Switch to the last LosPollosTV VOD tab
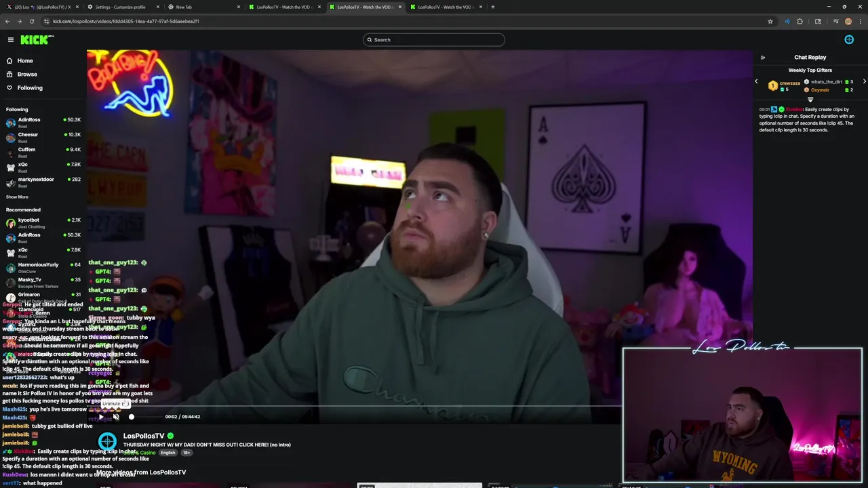The width and height of the screenshot is (868, 488). tap(444, 7)
